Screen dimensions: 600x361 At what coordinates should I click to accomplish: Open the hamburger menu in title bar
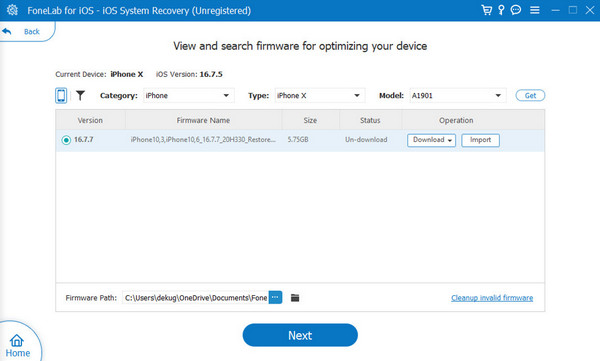point(535,10)
